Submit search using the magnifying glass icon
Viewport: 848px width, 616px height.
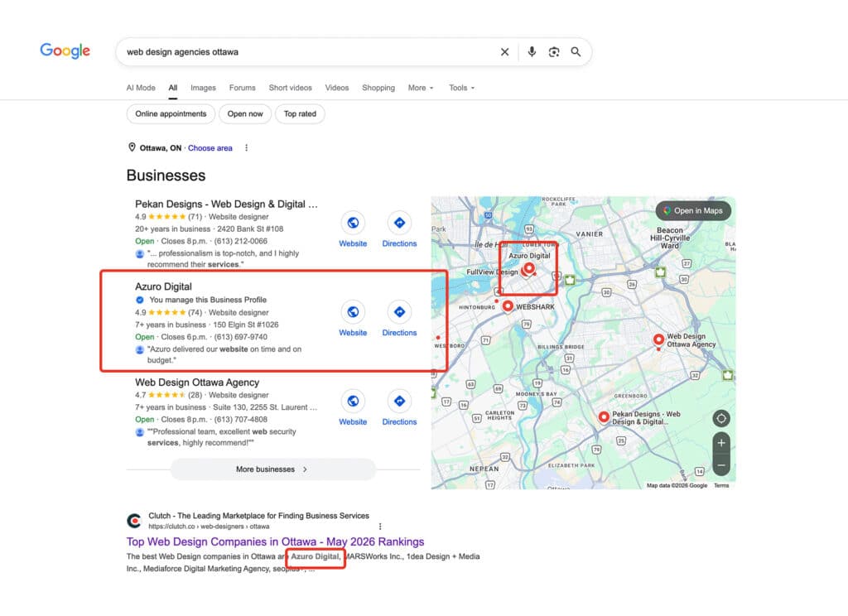click(576, 52)
